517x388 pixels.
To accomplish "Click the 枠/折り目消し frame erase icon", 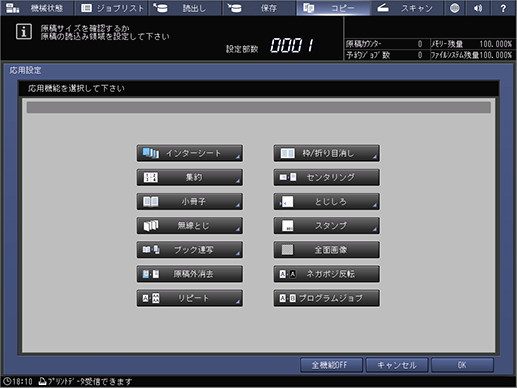I will tap(287, 153).
